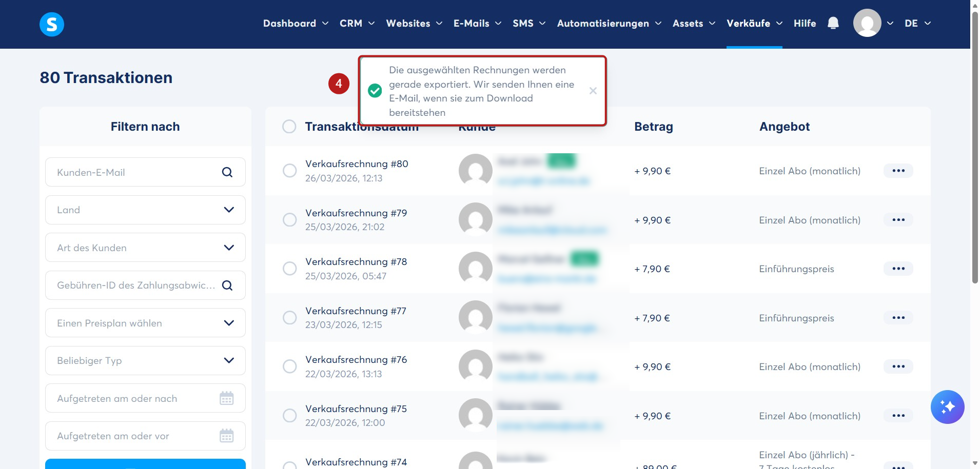Click the Angebot column header
Screen dimensions: 980x469
coord(785,127)
